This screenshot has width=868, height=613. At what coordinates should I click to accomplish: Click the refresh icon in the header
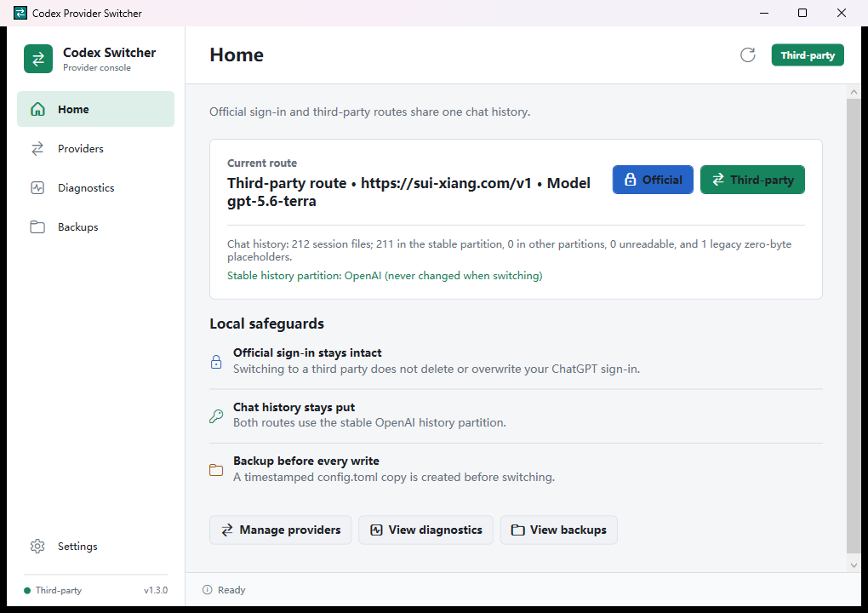[747, 54]
